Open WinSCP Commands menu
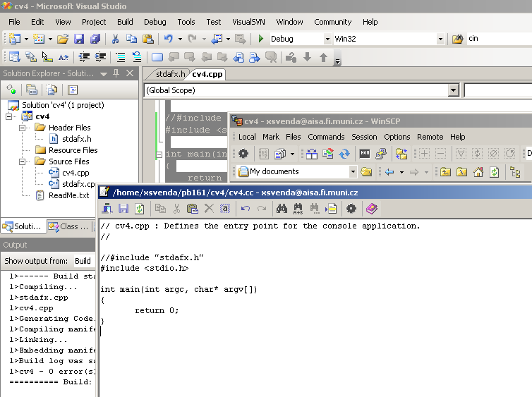The image size is (532, 397). 326,137
